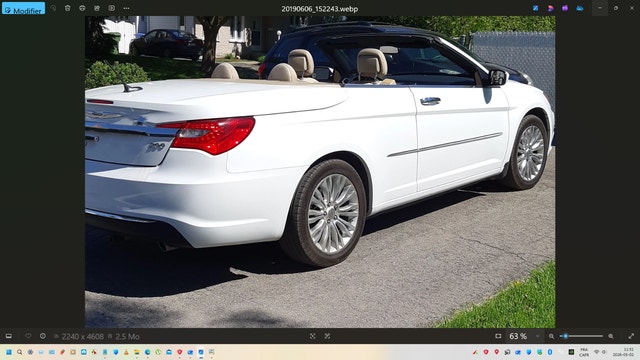Click the crossed arrows icon in bottom bar center
640x360 pixels.
[x=327, y=336]
